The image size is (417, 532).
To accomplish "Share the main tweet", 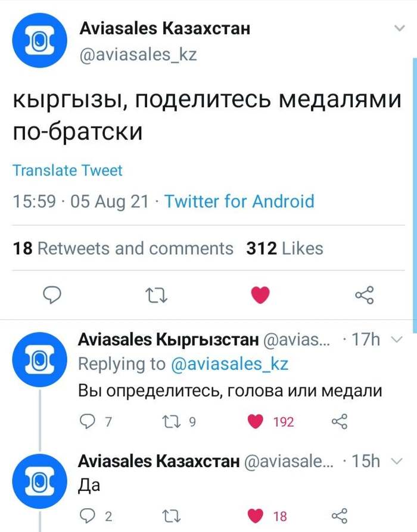I will point(364,294).
